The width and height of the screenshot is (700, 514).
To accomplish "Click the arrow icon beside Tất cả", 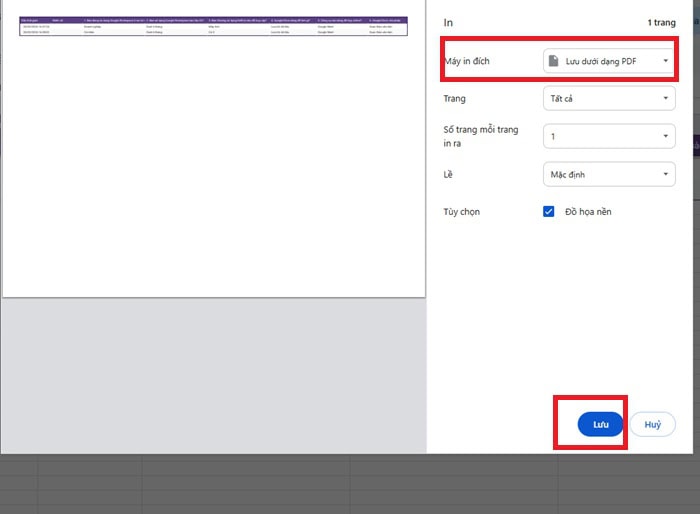I will pyautogui.click(x=666, y=99).
